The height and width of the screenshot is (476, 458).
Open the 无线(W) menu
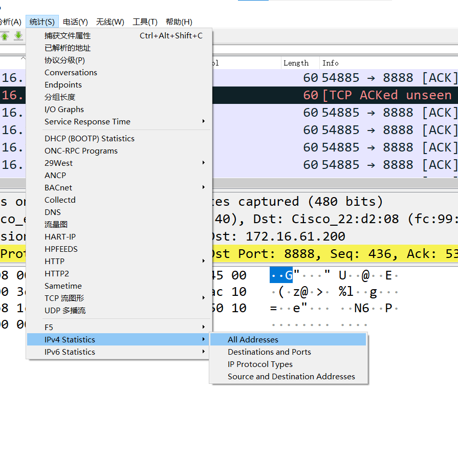(110, 22)
